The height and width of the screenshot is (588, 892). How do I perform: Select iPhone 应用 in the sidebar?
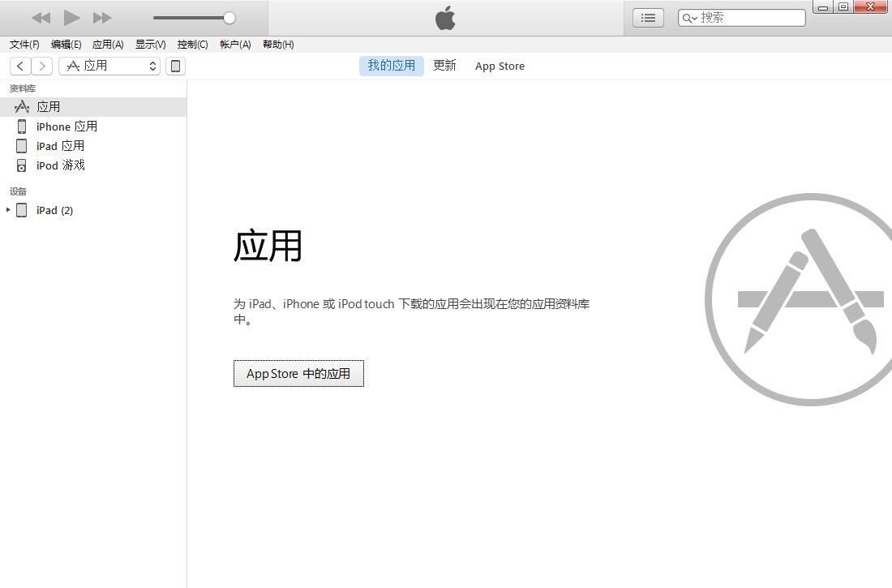click(x=93, y=127)
